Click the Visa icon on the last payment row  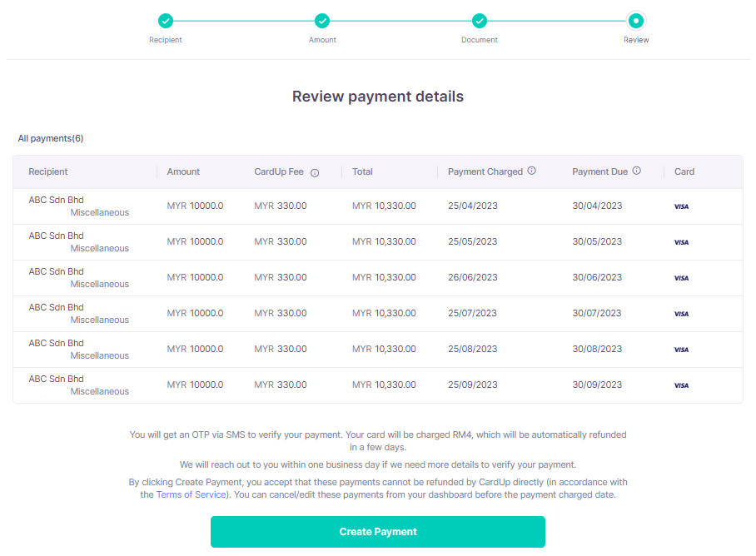click(681, 385)
